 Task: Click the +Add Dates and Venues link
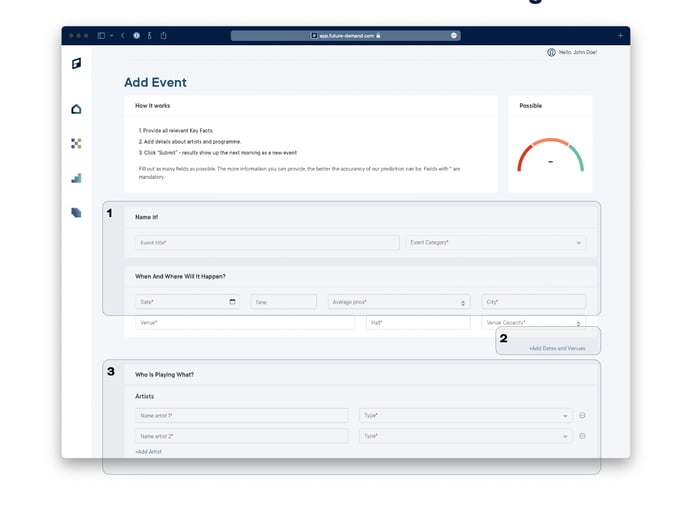(x=557, y=348)
